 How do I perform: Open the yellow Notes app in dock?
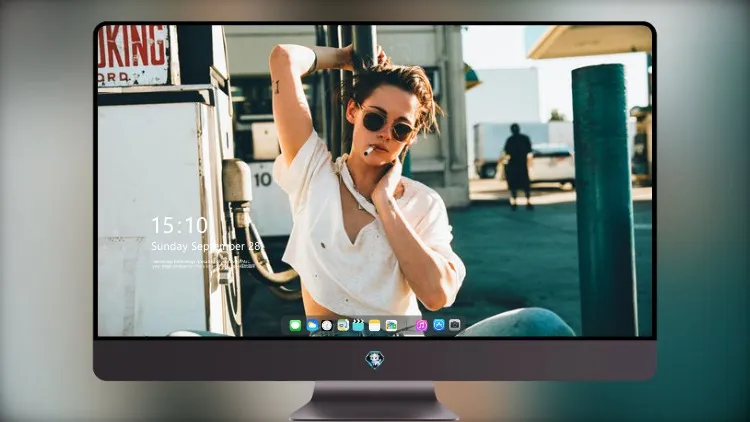pos(375,326)
